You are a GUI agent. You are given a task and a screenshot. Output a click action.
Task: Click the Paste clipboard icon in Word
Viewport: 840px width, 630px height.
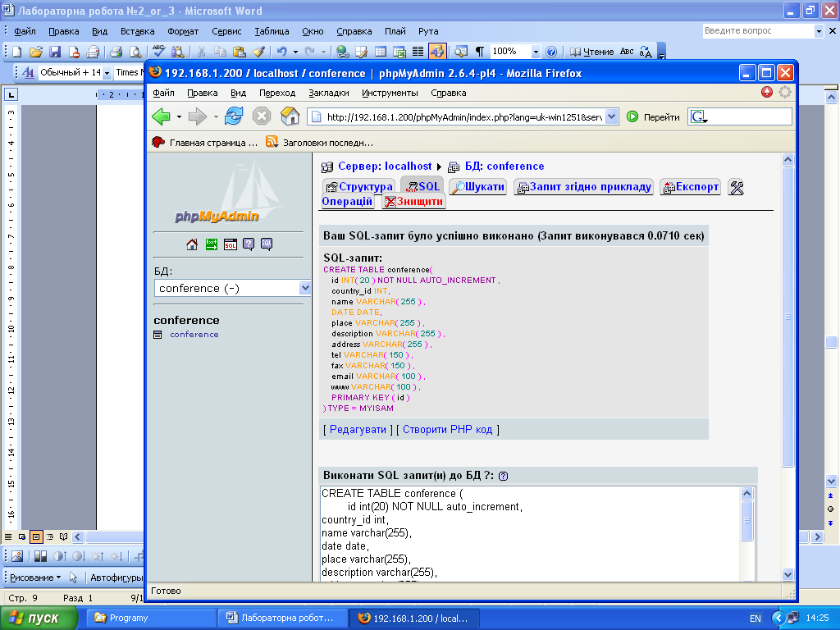coord(240,52)
